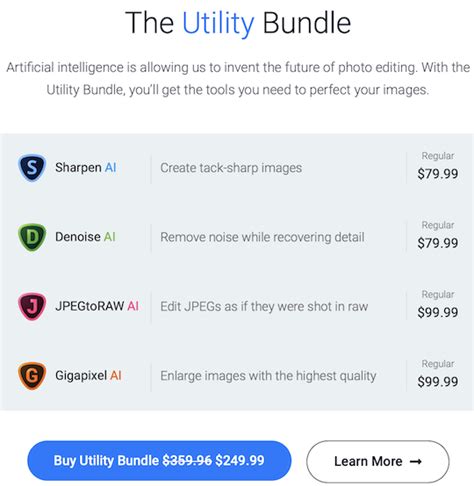Select the Gigapixel AI $99.99 price
Screen dimensions: 474x486
click(x=438, y=382)
